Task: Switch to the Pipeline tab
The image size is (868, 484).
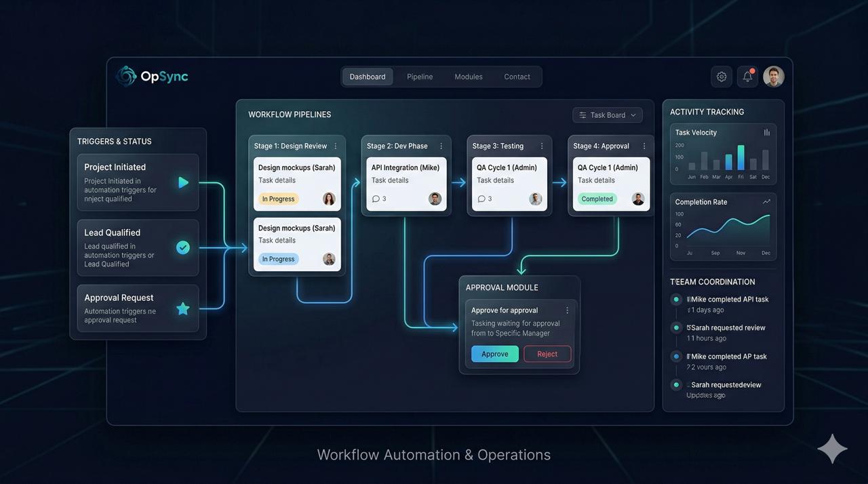Action: tap(420, 77)
